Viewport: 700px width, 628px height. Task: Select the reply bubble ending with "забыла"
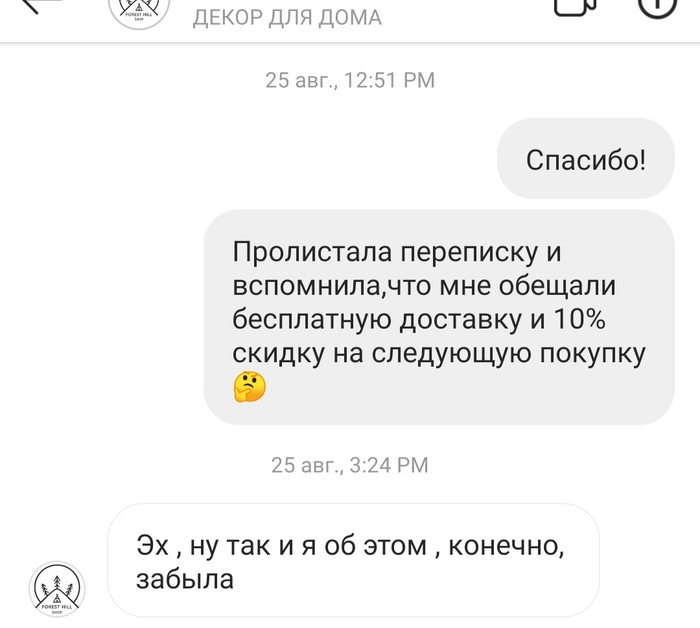pyautogui.click(x=354, y=561)
